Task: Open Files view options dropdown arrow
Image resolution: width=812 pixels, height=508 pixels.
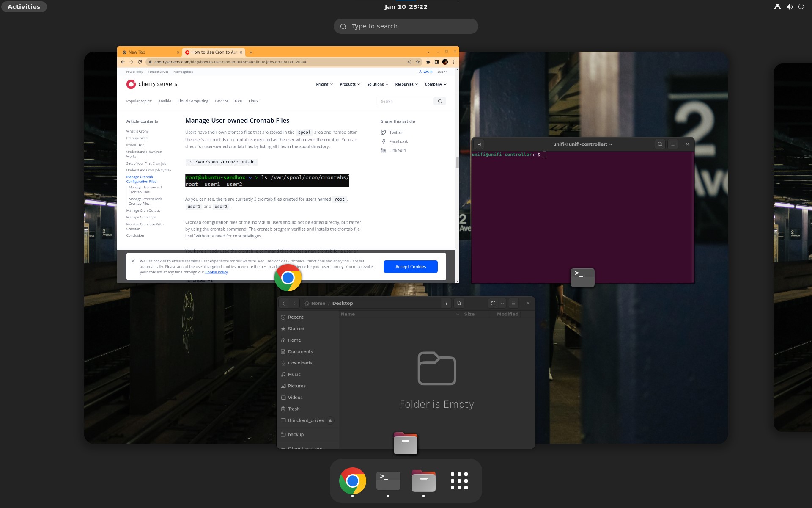Action: point(502,303)
